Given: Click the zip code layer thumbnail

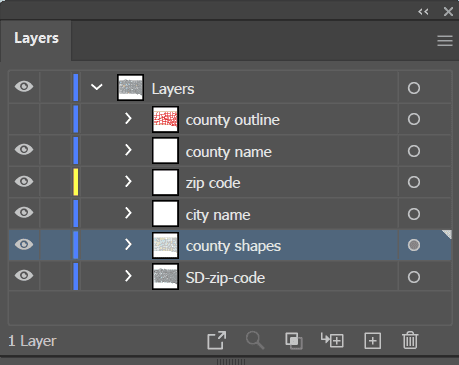Looking at the screenshot, I should coord(165,182).
